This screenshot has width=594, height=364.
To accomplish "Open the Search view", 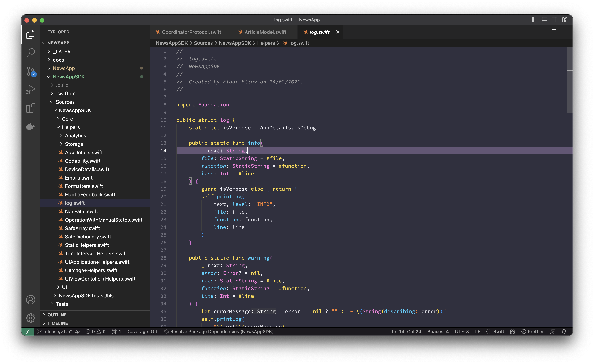I will pos(31,53).
